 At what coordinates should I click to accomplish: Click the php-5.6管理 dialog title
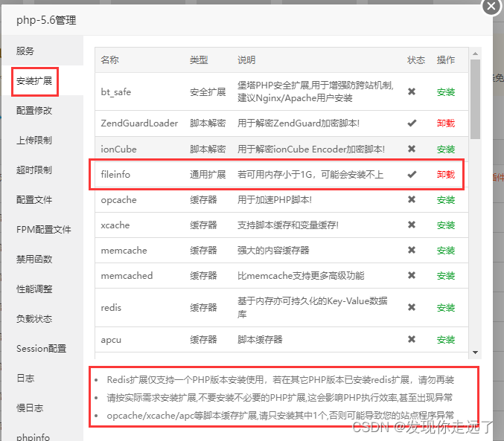coord(46,20)
